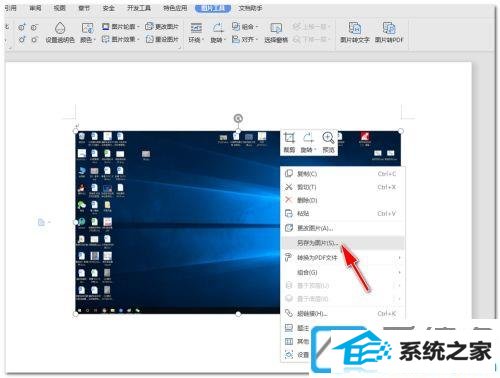Choose Copy (复制) from the context menu
This screenshot has width=500, height=378.
coord(343,174)
